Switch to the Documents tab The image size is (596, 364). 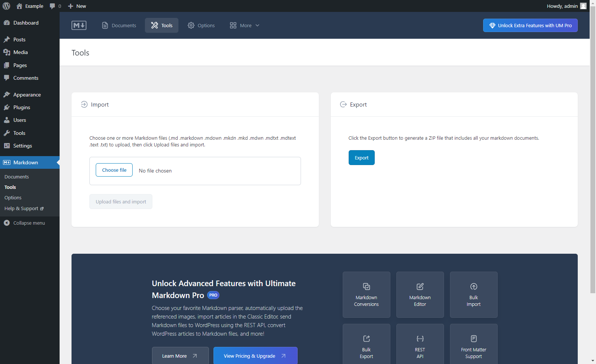pyautogui.click(x=119, y=25)
